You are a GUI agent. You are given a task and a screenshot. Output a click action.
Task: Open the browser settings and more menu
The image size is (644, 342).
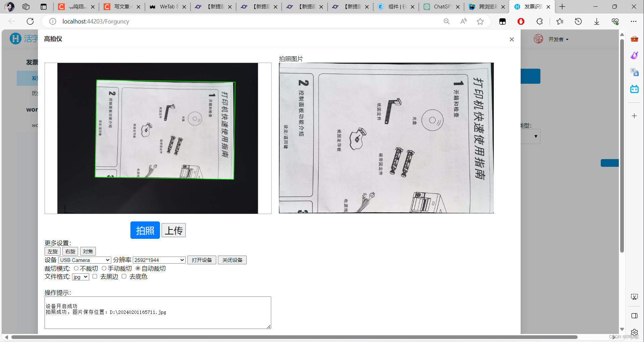pyautogui.click(x=634, y=21)
